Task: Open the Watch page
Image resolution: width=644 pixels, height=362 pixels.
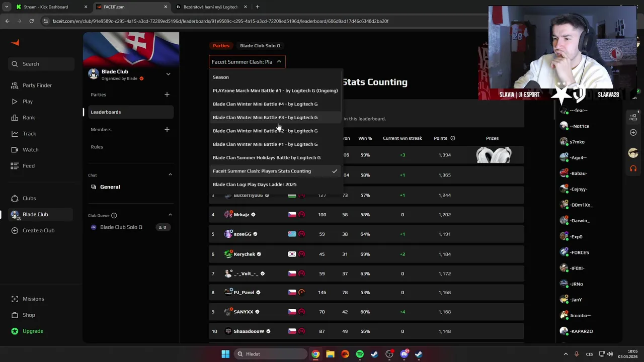Action: 30,150
